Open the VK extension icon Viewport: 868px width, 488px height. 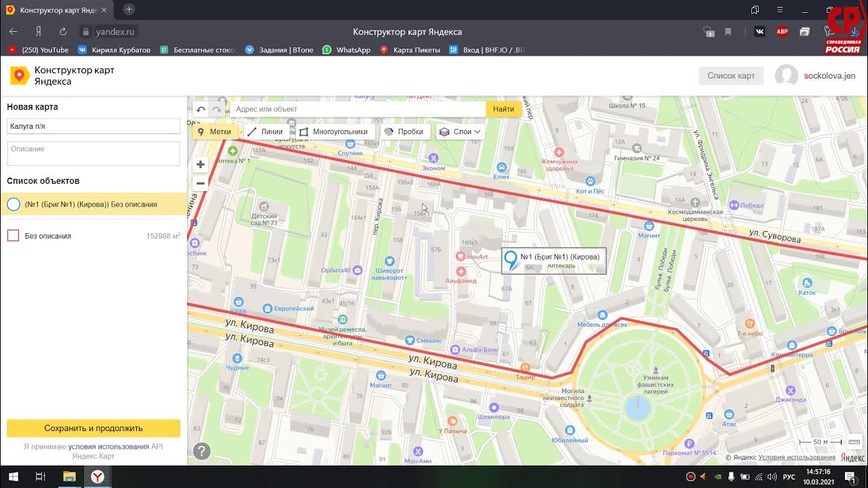pyautogui.click(x=759, y=31)
